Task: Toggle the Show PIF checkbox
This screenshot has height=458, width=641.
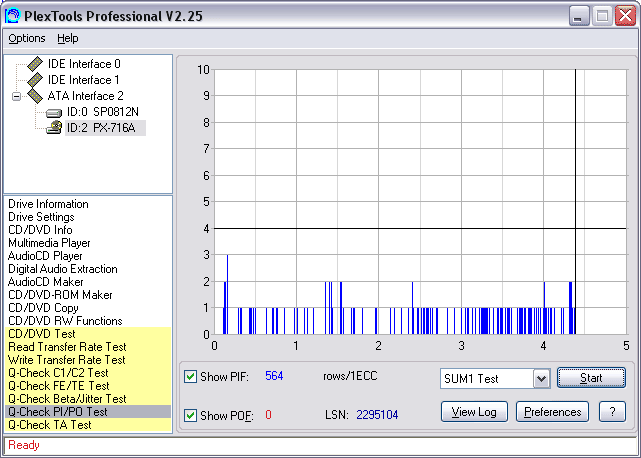Action: click(x=190, y=377)
